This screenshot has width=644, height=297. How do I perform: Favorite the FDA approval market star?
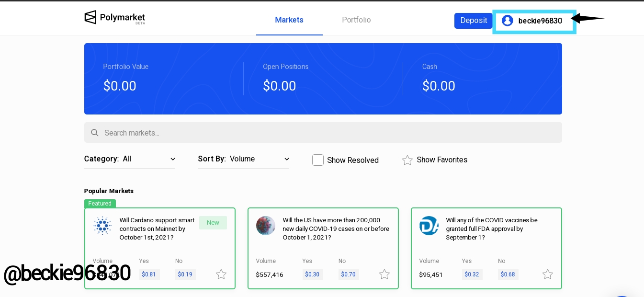548,274
